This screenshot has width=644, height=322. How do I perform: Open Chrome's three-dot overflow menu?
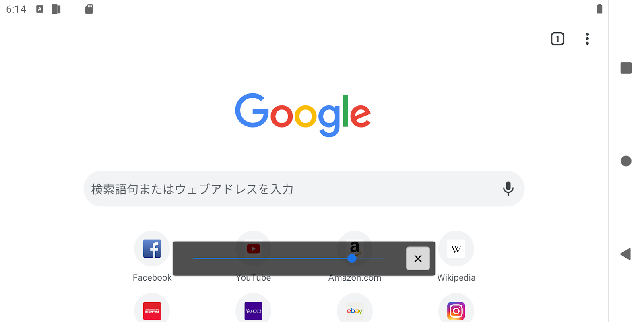point(587,39)
